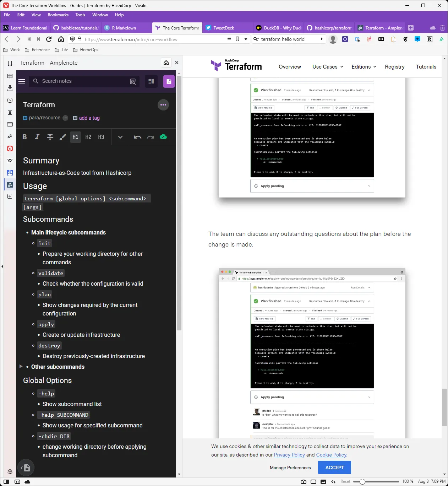This screenshot has height=486, width=448.
Task: Open the extra formatting options chevron
Action: point(120,137)
